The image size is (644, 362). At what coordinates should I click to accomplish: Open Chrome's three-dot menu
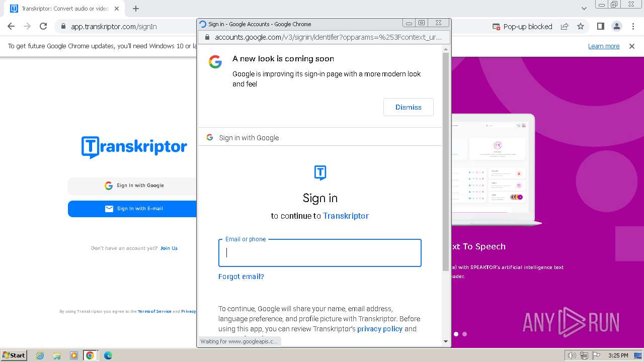[633, 26]
